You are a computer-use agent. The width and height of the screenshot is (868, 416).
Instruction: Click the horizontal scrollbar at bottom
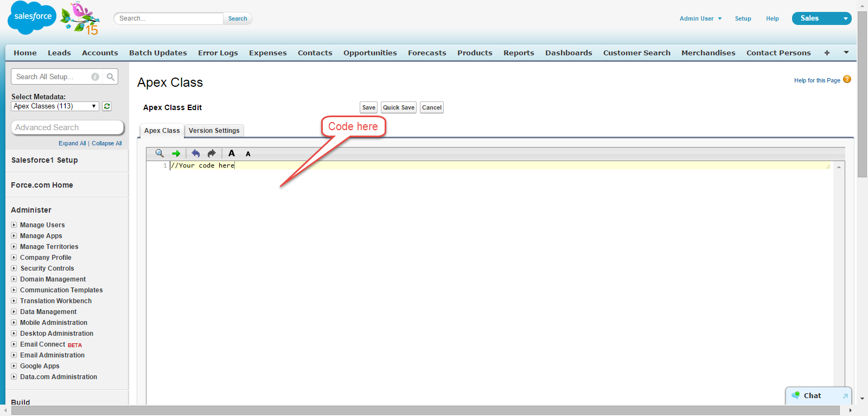(x=426, y=411)
